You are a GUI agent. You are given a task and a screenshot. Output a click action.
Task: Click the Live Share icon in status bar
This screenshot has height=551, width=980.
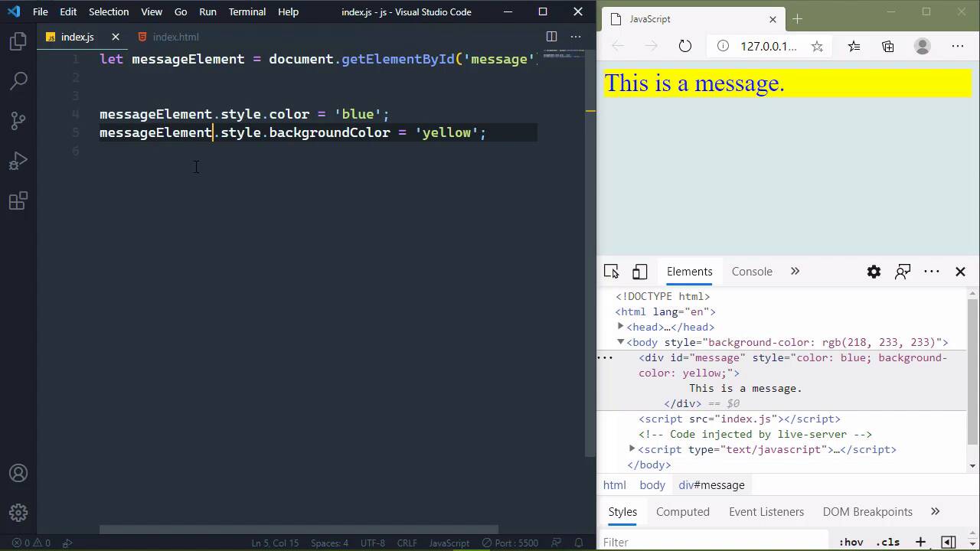coord(67,543)
